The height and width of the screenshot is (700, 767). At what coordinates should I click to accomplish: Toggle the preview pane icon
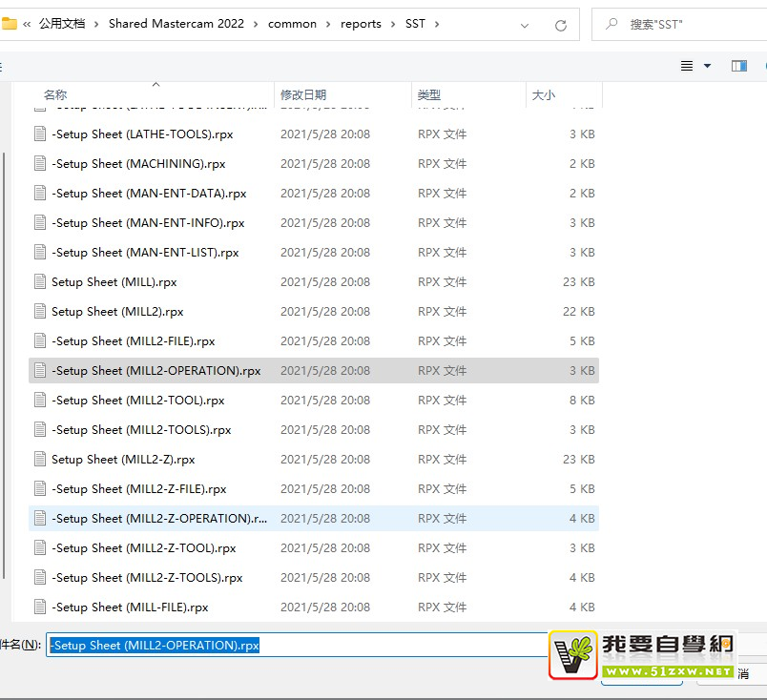738,66
